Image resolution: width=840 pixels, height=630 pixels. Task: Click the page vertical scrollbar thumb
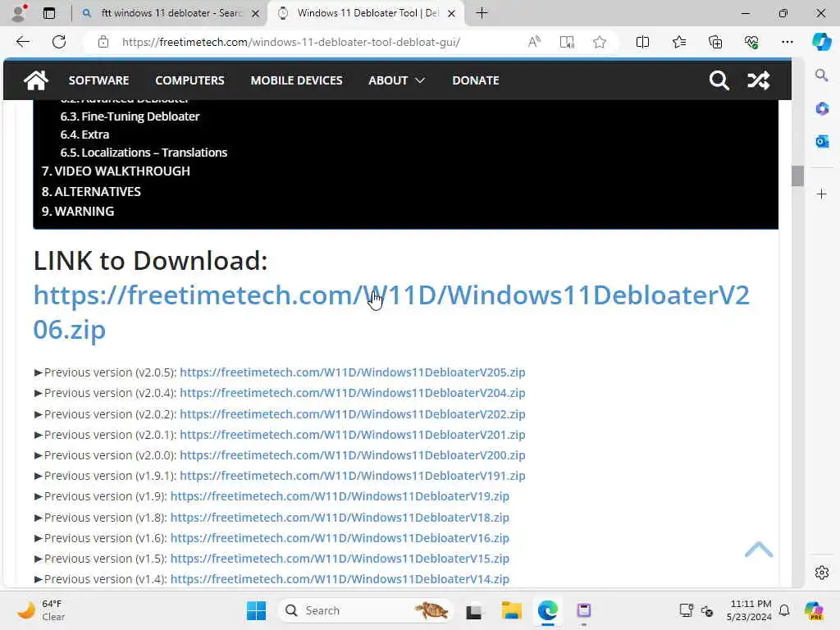tap(797, 176)
